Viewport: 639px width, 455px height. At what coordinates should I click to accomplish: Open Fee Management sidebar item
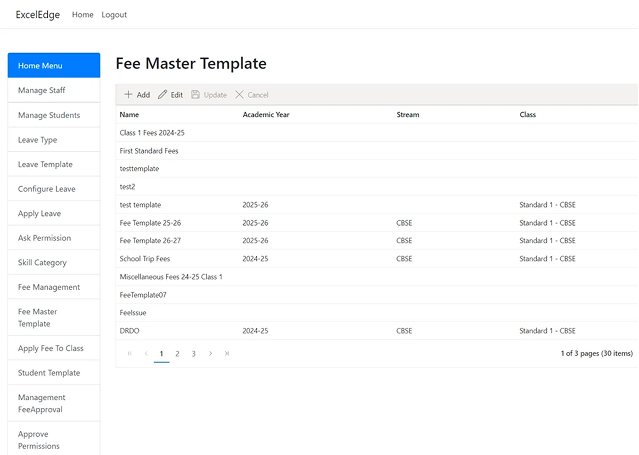pyautogui.click(x=54, y=287)
